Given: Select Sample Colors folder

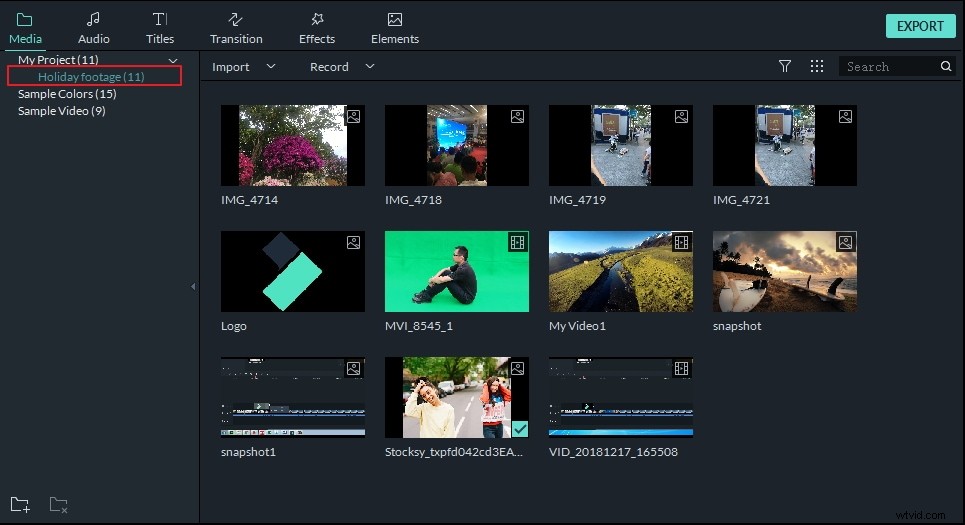Looking at the screenshot, I should (67, 94).
